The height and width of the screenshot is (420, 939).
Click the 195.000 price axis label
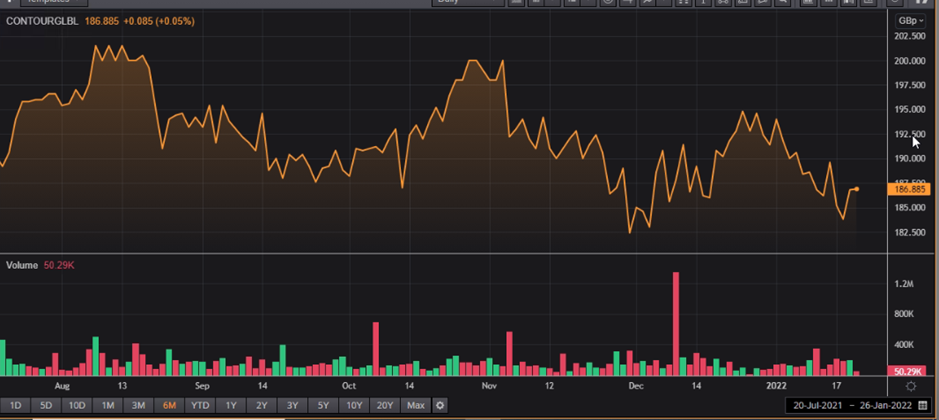coord(910,110)
